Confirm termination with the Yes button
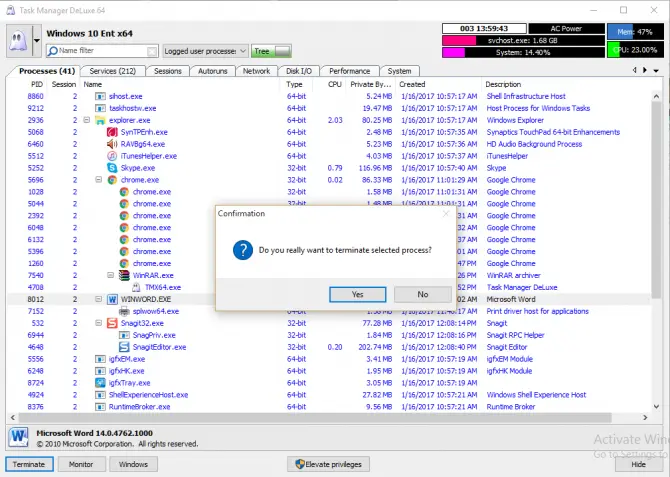The height and width of the screenshot is (477, 670). (358, 294)
